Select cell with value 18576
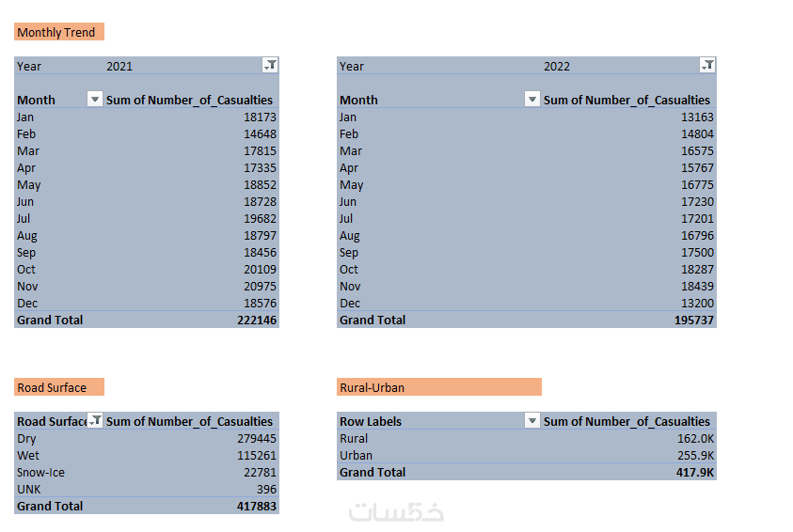The height and width of the screenshot is (532, 793). click(x=260, y=304)
